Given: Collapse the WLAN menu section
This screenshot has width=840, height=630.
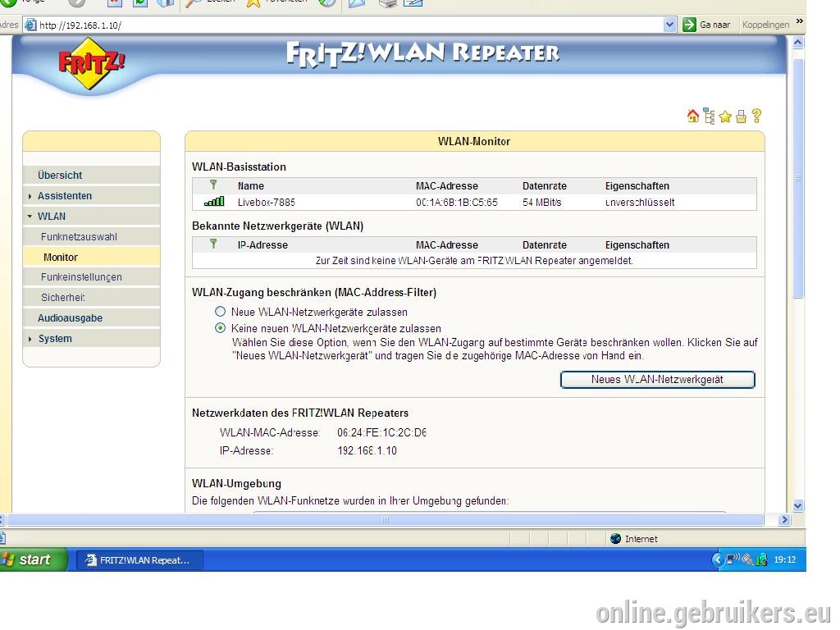Looking at the screenshot, I should point(30,216).
